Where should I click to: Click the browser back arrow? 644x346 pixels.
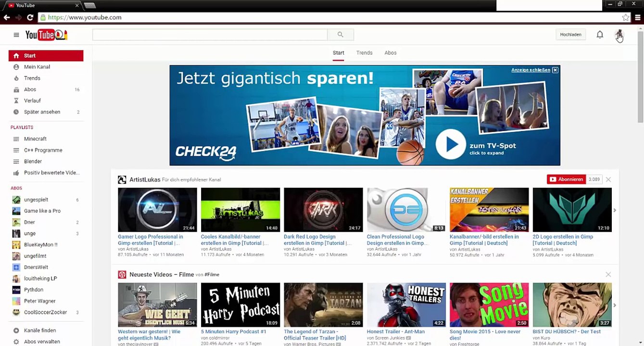(x=7, y=17)
